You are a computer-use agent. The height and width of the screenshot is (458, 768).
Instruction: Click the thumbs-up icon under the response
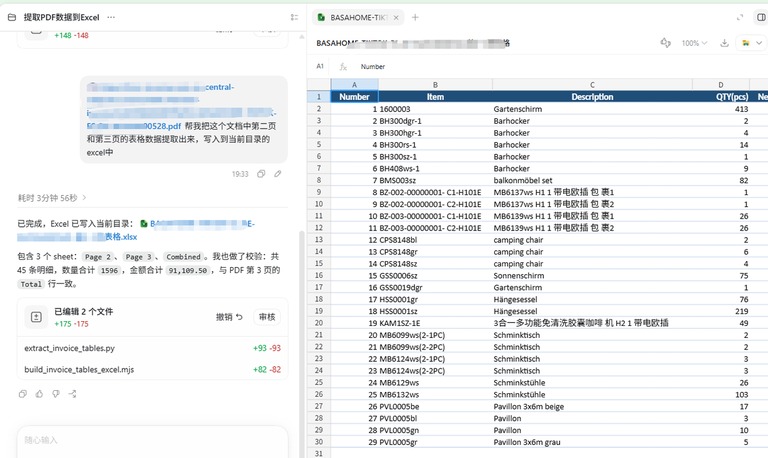pos(39,394)
